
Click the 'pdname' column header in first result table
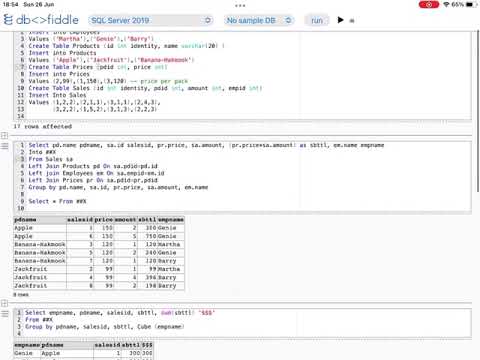[40, 220]
